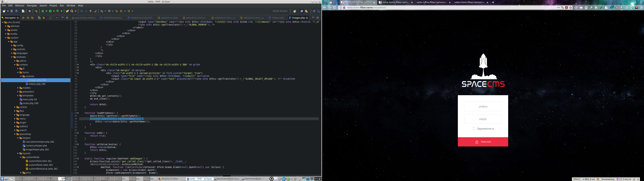Open the New wizard dropdown arrow
The height and width of the screenshot is (181, 644).
pyautogui.click(x=8, y=11)
